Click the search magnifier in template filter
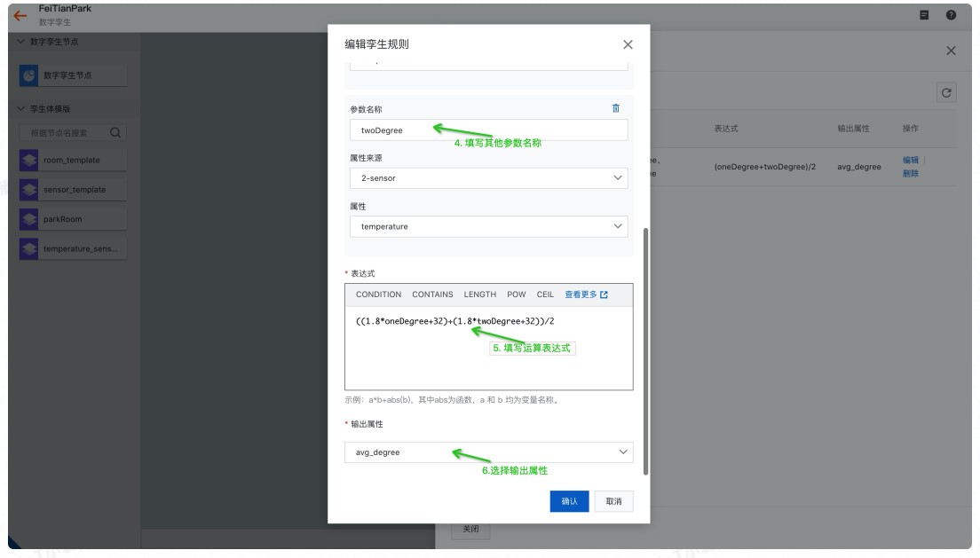The image size is (980, 558). [x=115, y=132]
